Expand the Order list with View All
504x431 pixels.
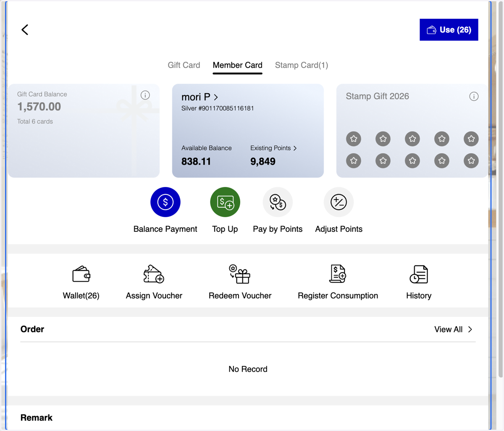tap(453, 329)
